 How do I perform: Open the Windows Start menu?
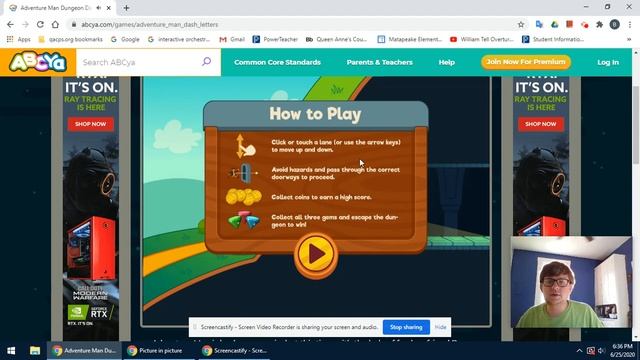pyautogui.click(x=11, y=351)
